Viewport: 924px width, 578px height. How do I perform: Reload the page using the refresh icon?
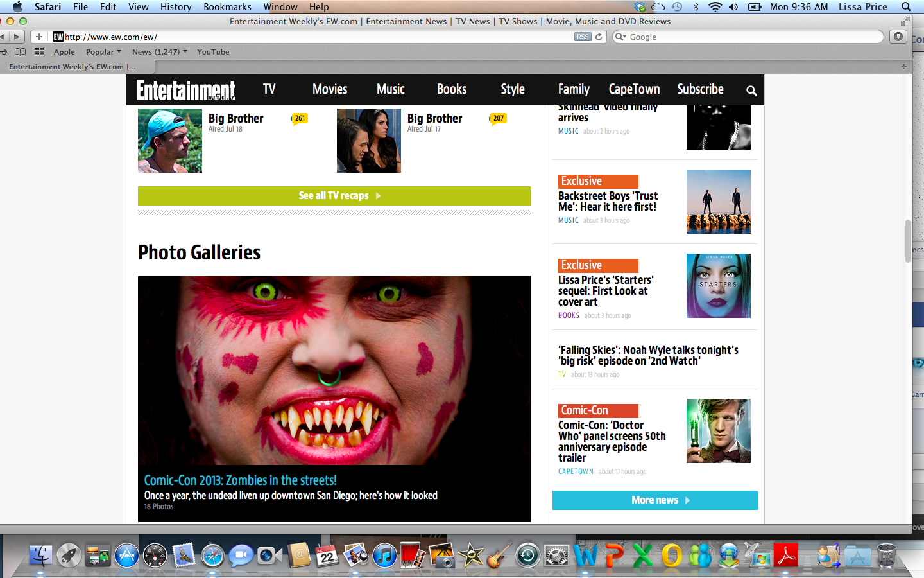coord(599,37)
